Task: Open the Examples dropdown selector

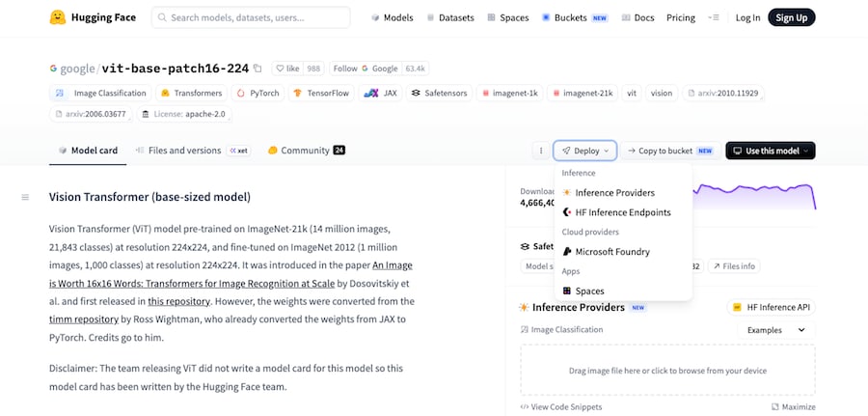Action: pyautogui.click(x=776, y=330)
